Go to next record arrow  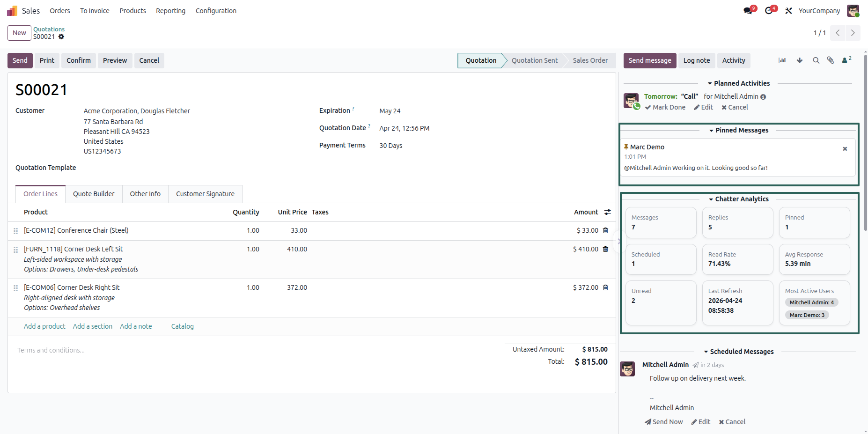pos(853,33)
